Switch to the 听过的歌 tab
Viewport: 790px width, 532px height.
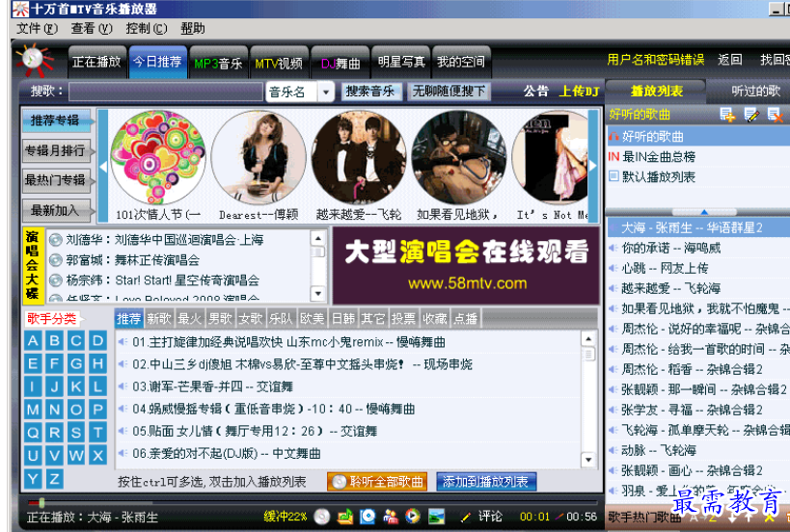(x=755, y=92)
